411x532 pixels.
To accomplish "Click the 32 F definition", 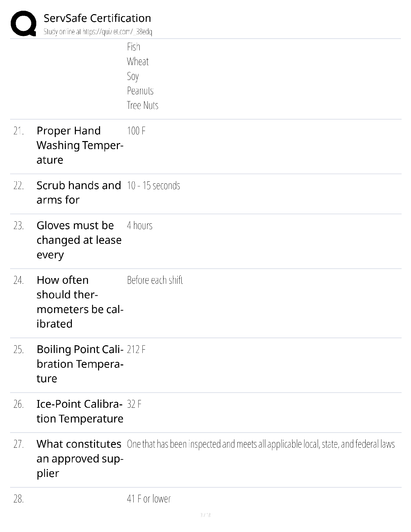I will 134,404.
